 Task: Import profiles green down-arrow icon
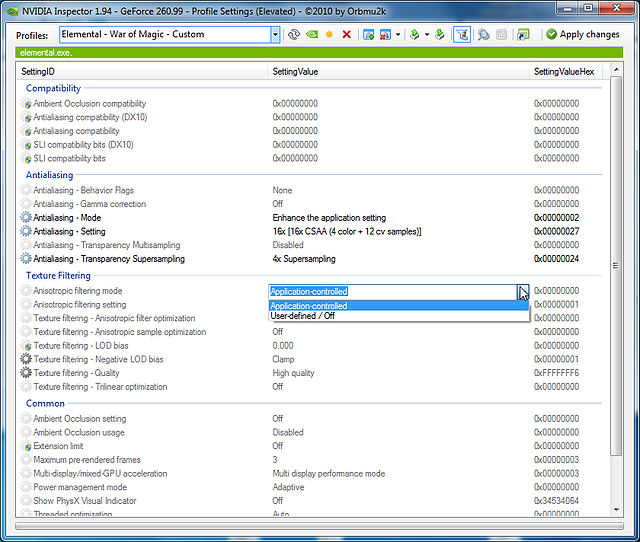pyautogui.click(x=440, y=35)
